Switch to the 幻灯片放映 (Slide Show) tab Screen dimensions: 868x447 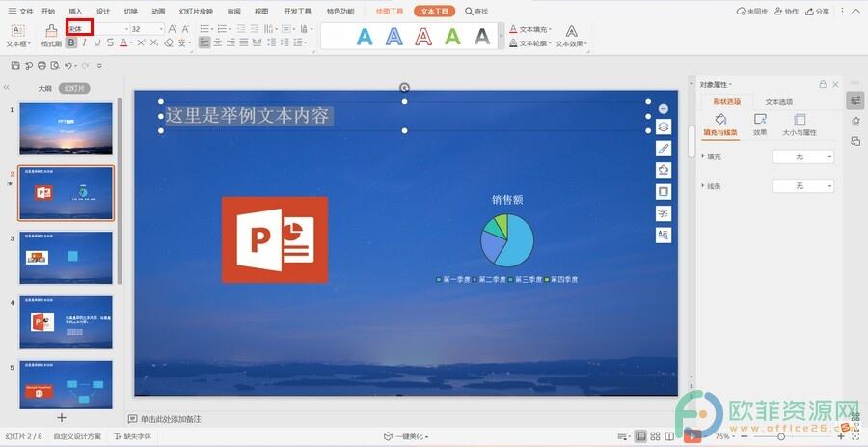(196, 11)
